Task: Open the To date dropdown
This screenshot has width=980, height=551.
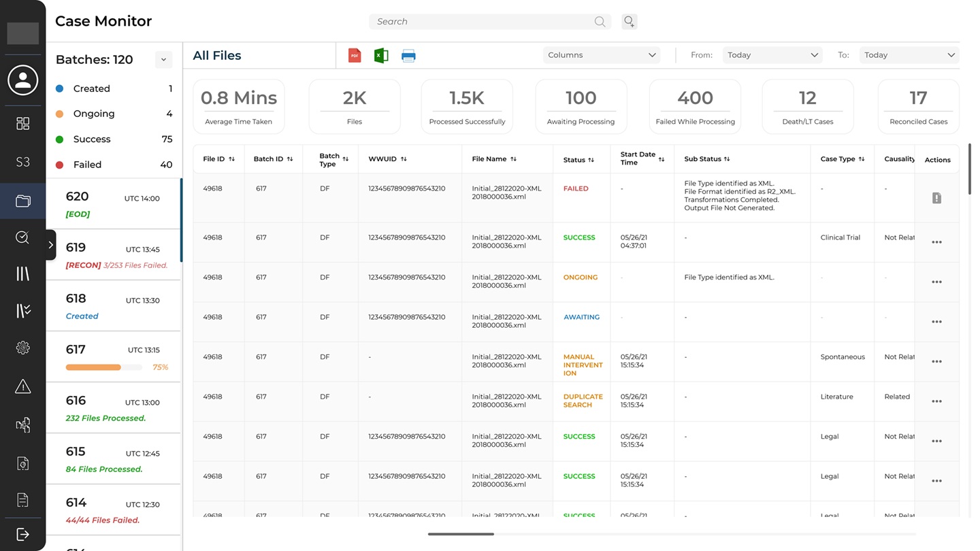Action: (x=909, y=55)
